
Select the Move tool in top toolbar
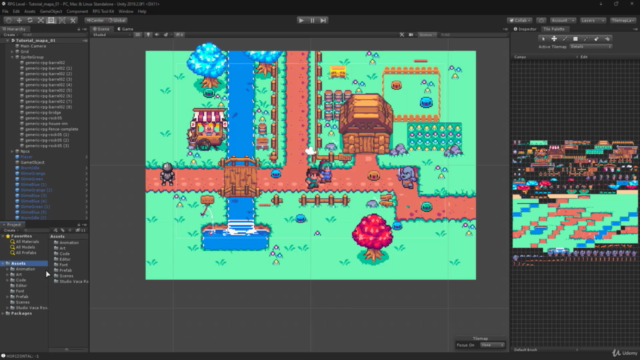19,20
